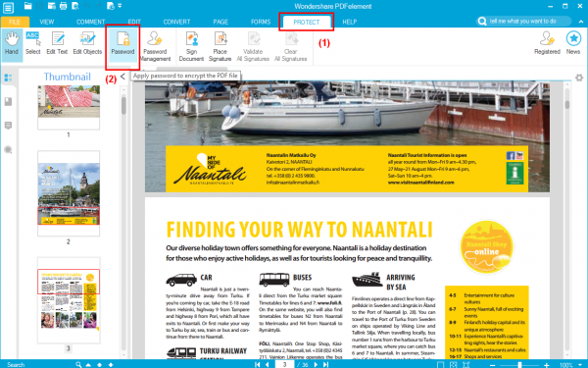Apply a Password to the PDF
The width and height of the screenshot is (588, 368).
pos(122,43)
